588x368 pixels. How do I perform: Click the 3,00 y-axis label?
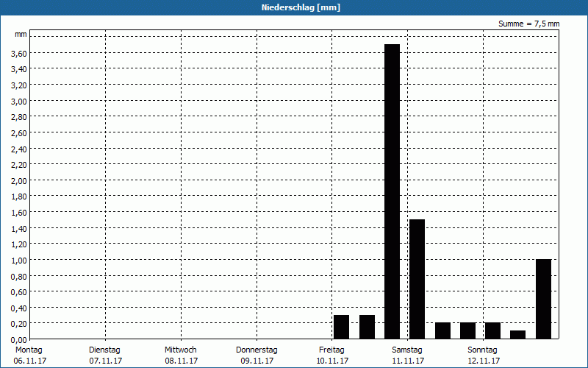pos(19,102)
